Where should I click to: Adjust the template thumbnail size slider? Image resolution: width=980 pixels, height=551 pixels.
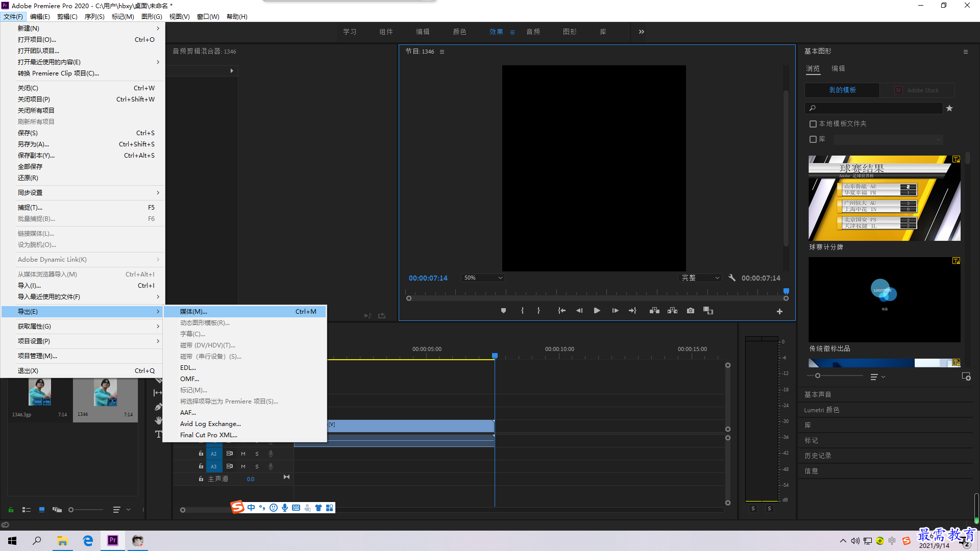pyautogui.click(x=818, y=375)
